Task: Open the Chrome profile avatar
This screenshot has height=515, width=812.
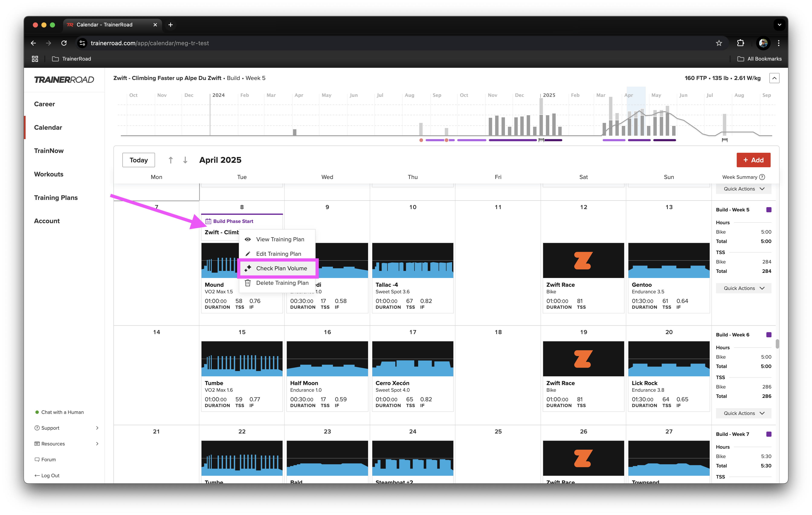Action: pyautogui.click(x=763, y=43)
